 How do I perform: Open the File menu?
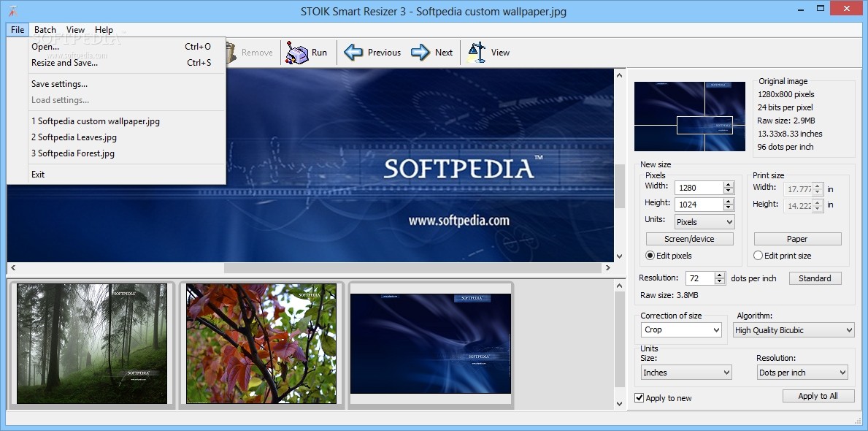(x=18, y=30)
